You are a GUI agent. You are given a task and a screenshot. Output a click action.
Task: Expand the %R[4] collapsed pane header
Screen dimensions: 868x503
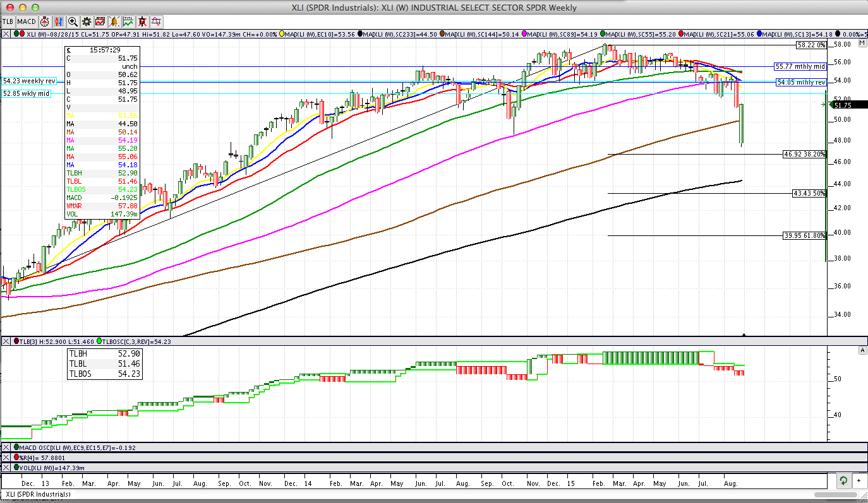433,458
